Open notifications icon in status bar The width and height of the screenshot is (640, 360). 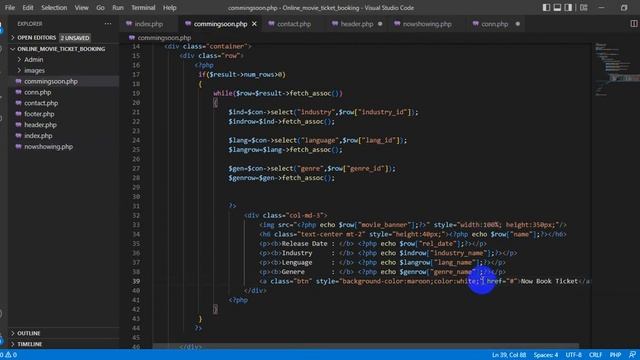[632, 355]
